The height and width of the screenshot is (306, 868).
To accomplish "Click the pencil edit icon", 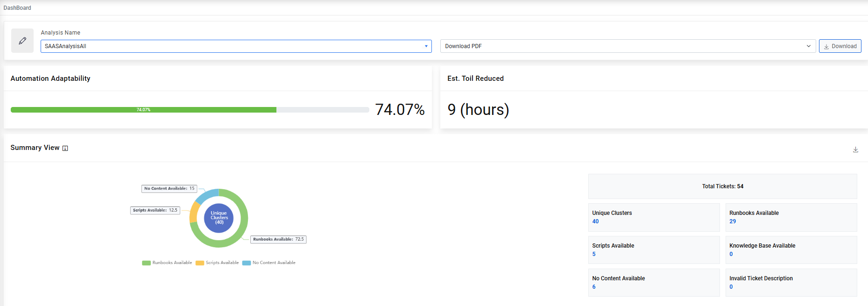I will [22, 41].
